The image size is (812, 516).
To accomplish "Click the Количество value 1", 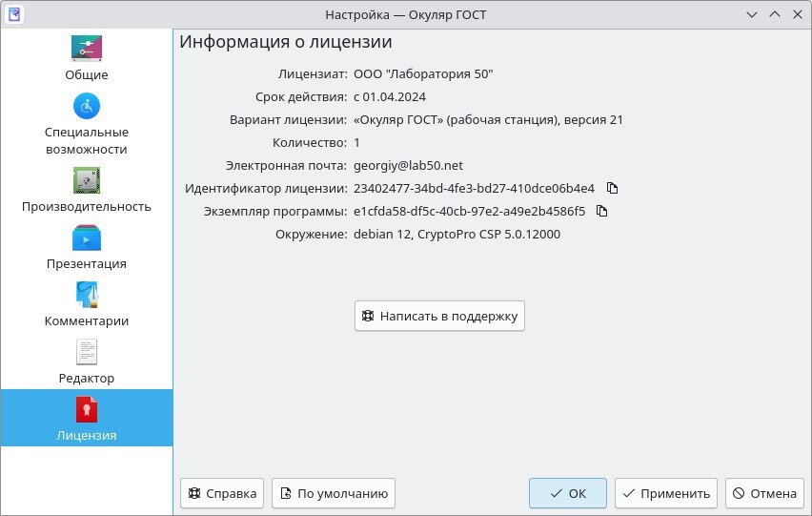I will tap(356, 142).
